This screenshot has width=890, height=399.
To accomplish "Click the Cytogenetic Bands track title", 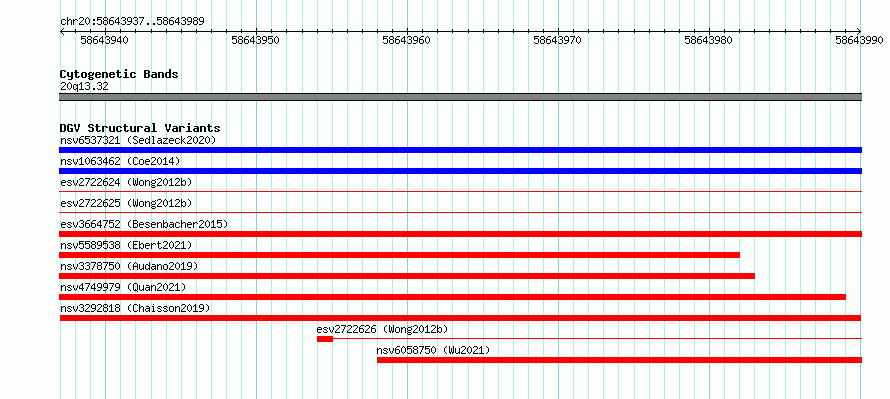I will point(119,74).
